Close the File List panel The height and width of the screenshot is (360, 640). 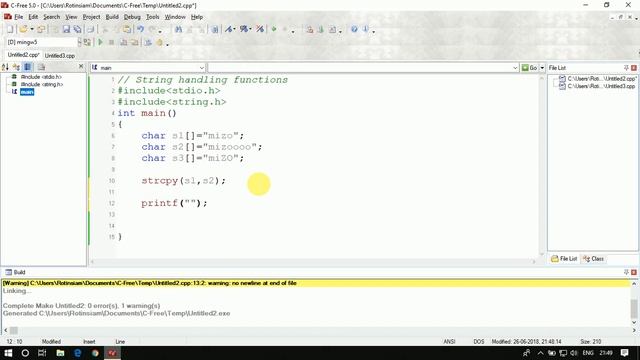pos(634,68)
